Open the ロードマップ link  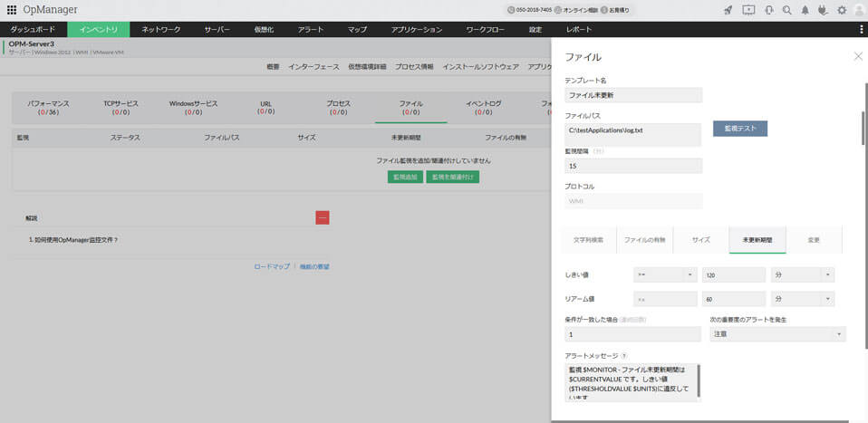[x=272, y=266]
